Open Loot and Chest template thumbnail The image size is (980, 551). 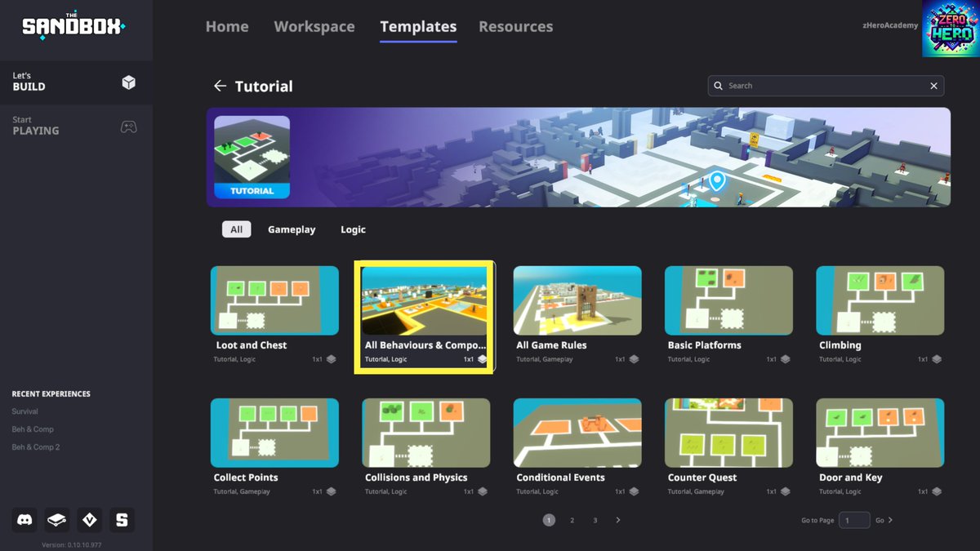[x=274, y=300]
